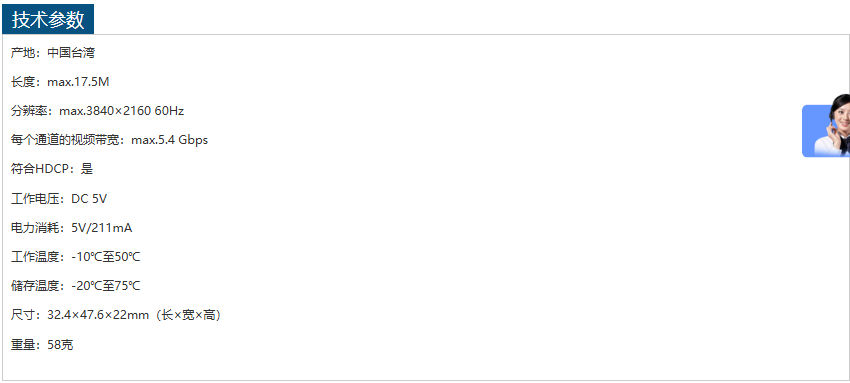
Task: Click the 符合HDCP:是 entry
Action: [x=52, y=169]
